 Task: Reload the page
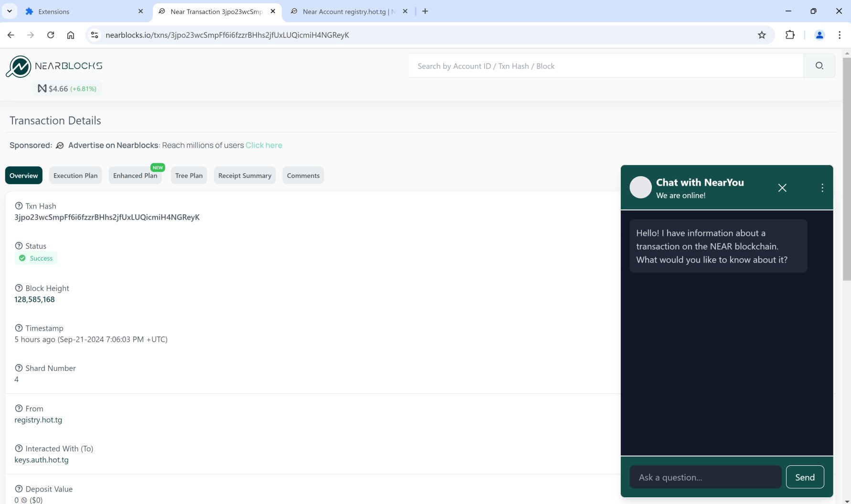(51, 35)
